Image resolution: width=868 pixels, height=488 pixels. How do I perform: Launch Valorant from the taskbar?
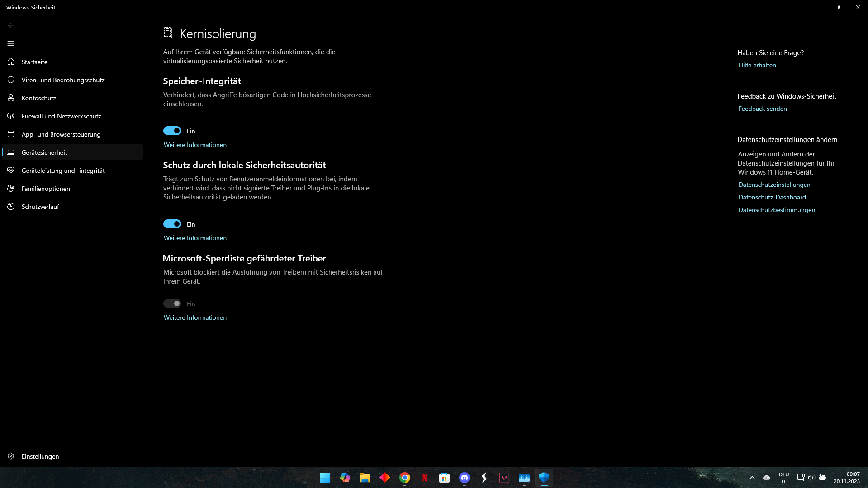pyautogui.click(x=504, y=478)
